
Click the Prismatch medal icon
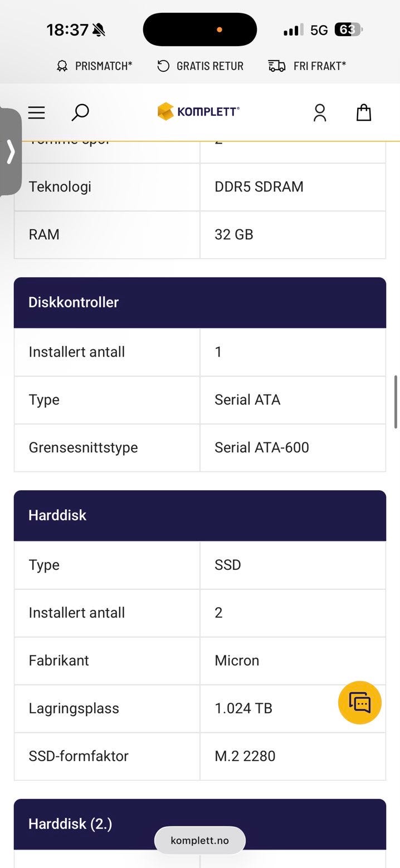point(61,66)
